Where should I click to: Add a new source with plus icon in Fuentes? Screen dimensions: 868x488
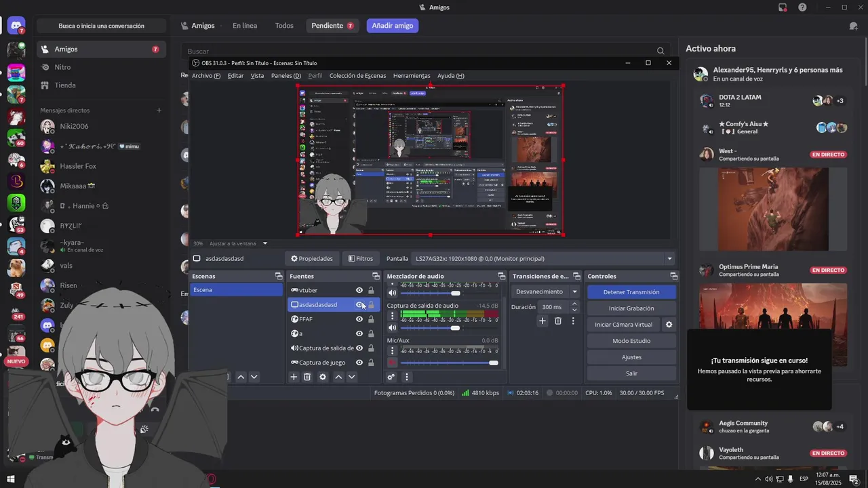294,377
